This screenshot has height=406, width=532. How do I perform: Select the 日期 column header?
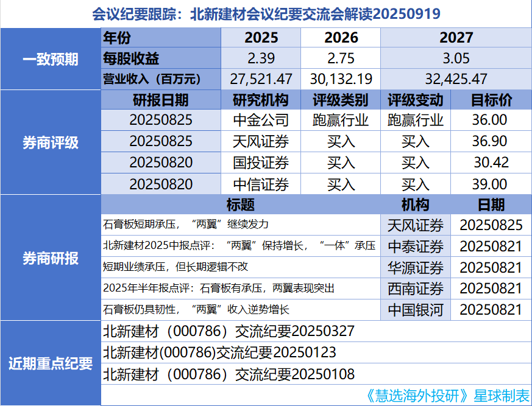491,205
